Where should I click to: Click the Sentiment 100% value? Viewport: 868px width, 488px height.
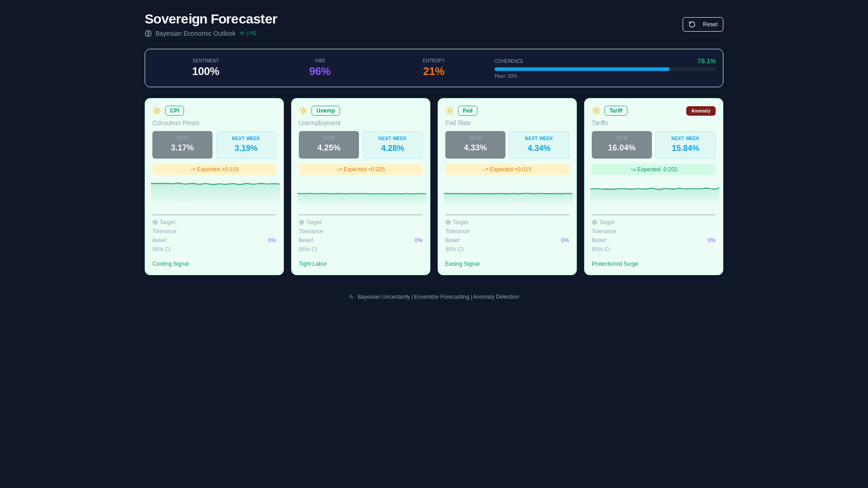click(x=206, y=71)
